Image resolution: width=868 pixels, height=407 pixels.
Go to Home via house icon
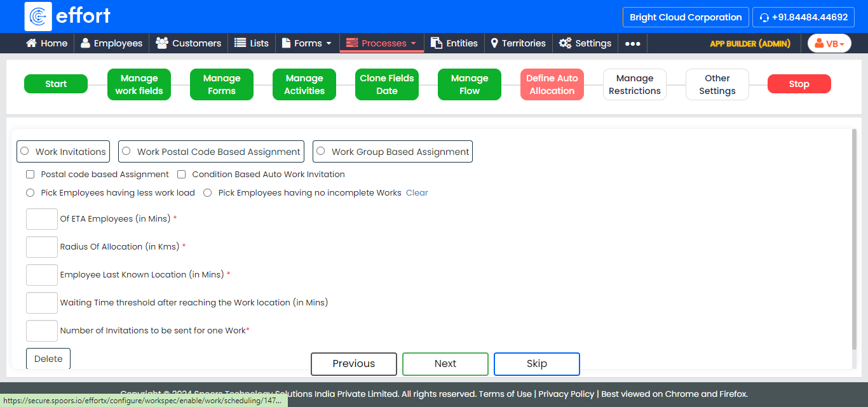[31, 43]
